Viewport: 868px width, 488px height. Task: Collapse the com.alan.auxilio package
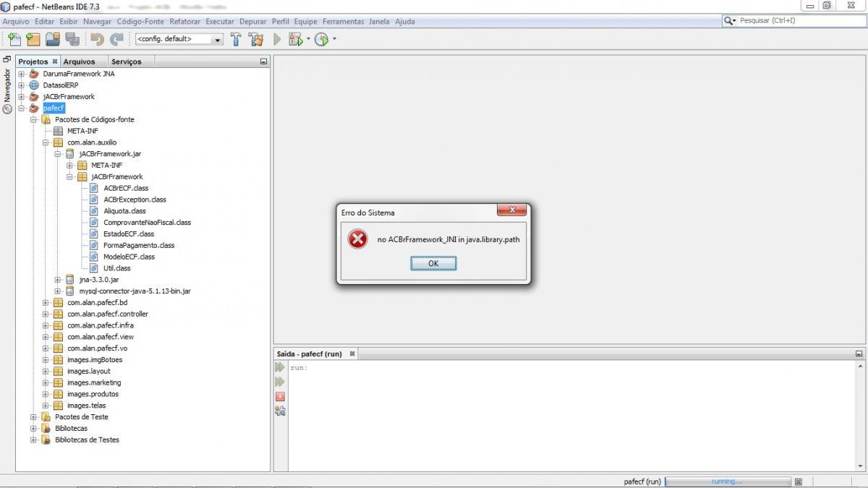coord(46,142)
